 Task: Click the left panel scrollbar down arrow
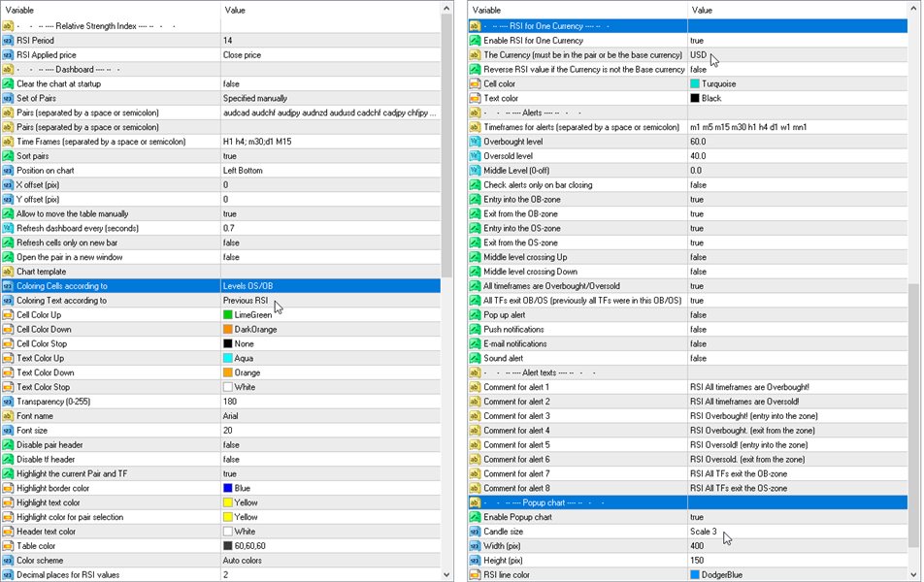(446, 574)
